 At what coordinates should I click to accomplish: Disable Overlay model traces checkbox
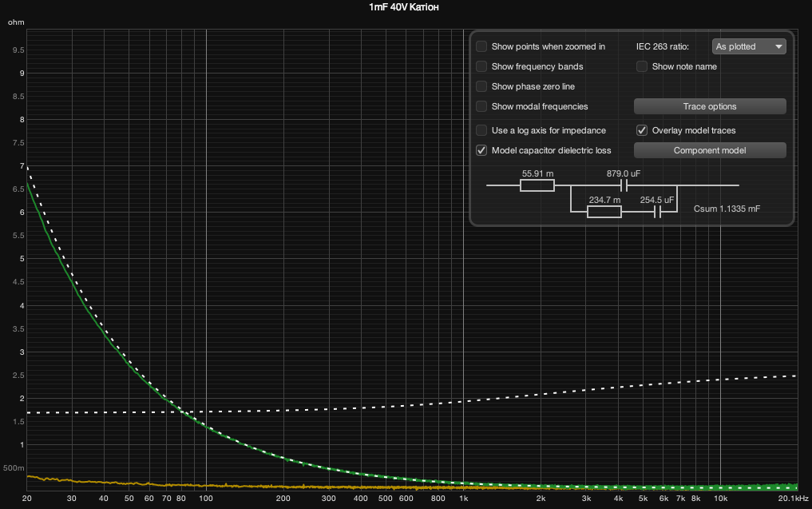click(642, 130)
